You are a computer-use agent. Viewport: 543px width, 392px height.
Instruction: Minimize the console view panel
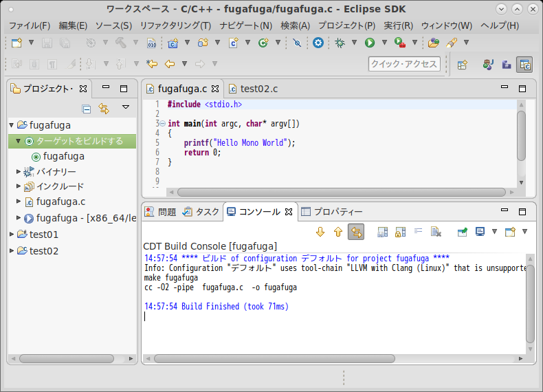pos(505,210)
